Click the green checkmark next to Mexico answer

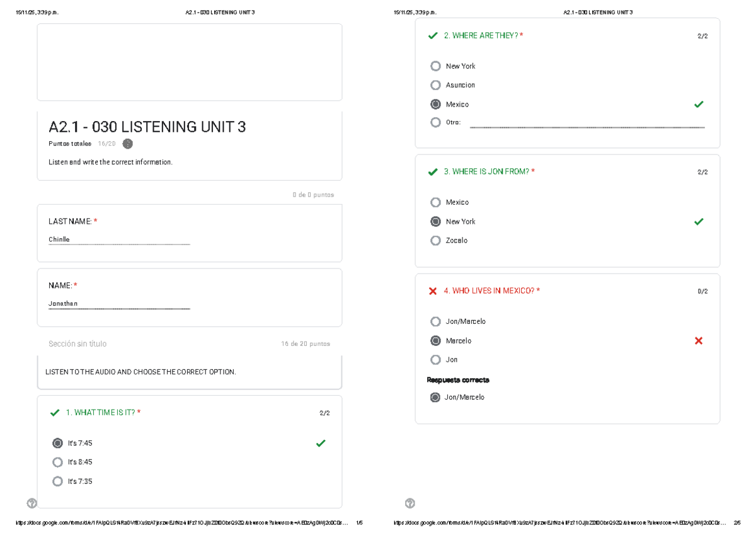click(698, 104)
